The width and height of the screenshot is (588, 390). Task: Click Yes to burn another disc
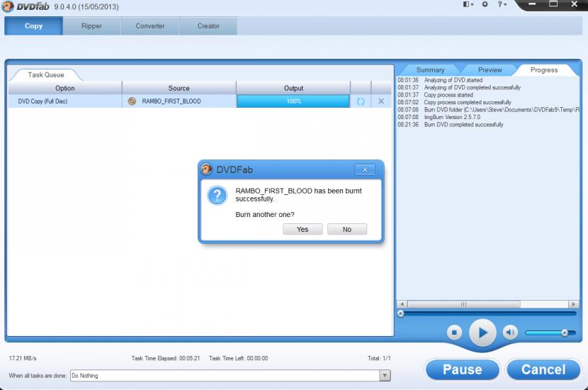[303, 229]
